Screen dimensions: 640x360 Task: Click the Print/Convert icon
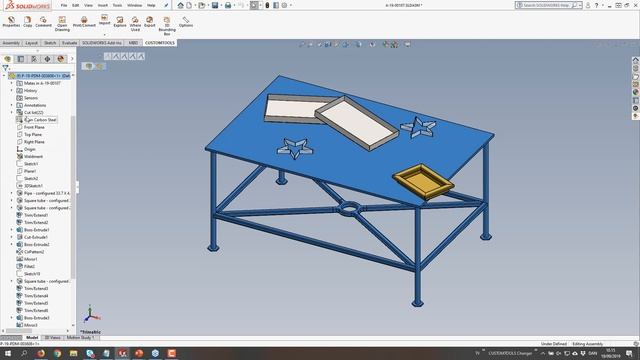point(84,19)
